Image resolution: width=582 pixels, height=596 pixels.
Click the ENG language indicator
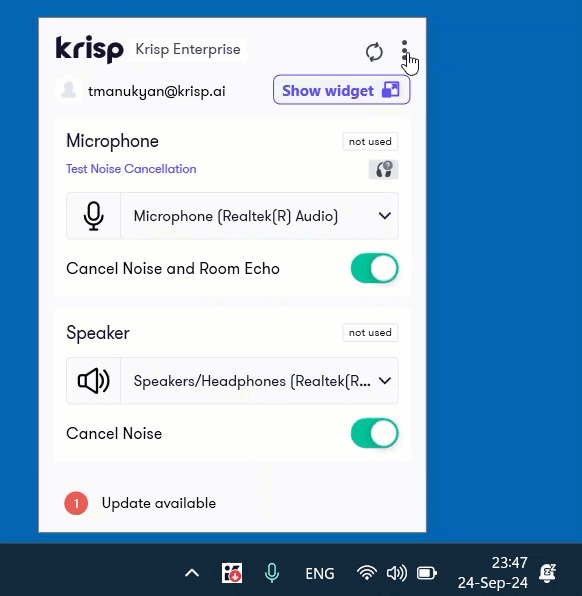320,573
